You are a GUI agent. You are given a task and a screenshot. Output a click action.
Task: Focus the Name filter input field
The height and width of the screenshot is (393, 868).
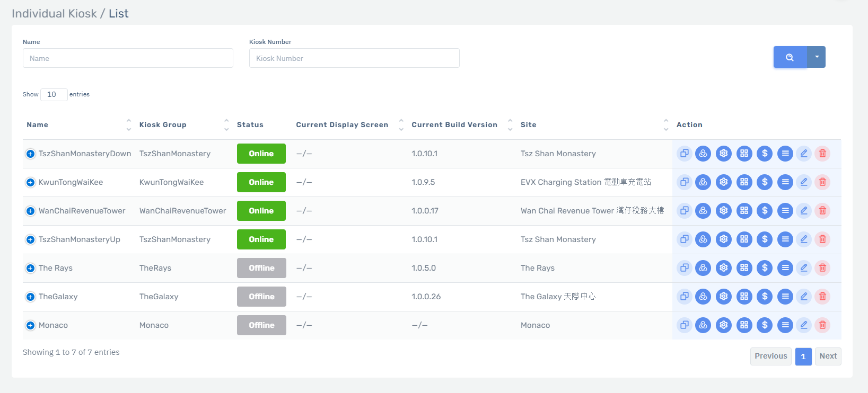click(x=128, y=58)
